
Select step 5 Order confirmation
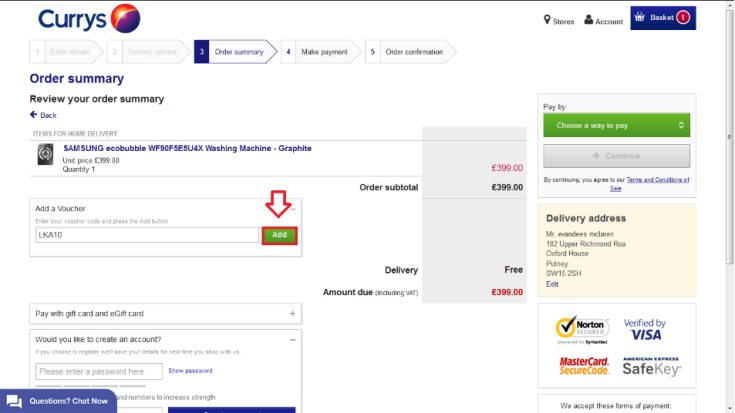pos(410,52)
